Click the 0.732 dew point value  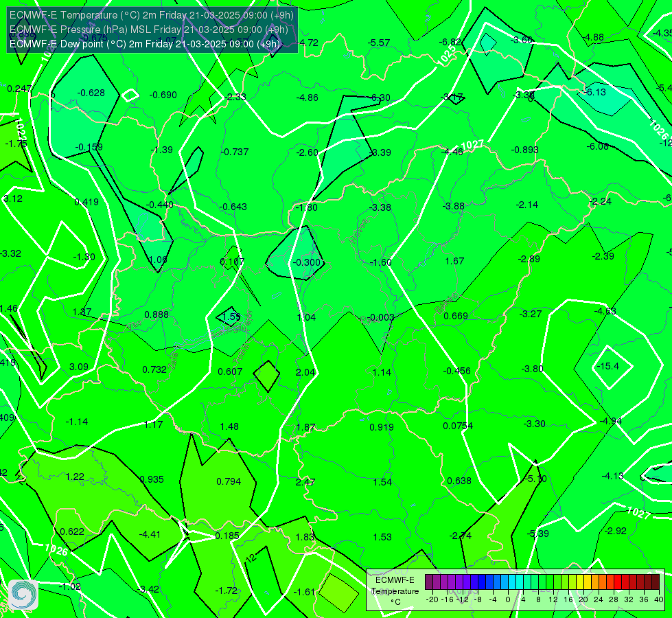click(x=154, y=369)
